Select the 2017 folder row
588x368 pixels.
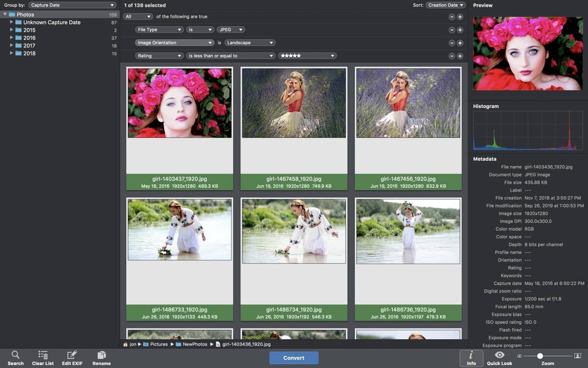coord(59,46)
